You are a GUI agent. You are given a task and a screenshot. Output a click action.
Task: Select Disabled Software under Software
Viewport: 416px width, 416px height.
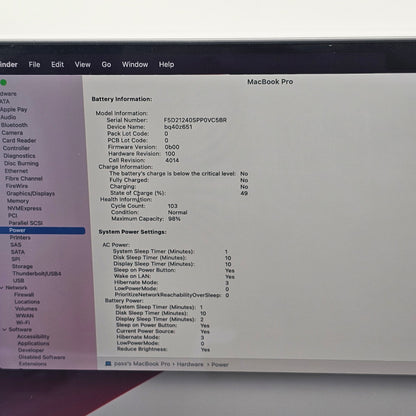pos(42,357)
